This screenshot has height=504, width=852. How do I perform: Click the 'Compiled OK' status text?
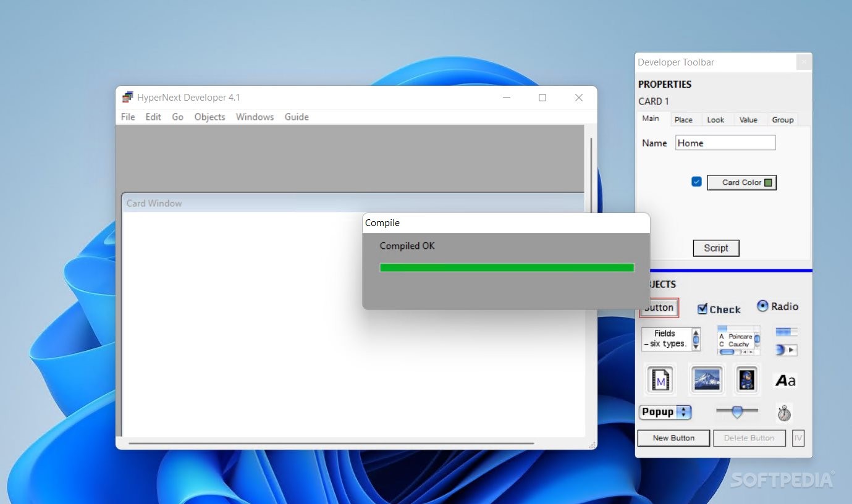(407, 246)
